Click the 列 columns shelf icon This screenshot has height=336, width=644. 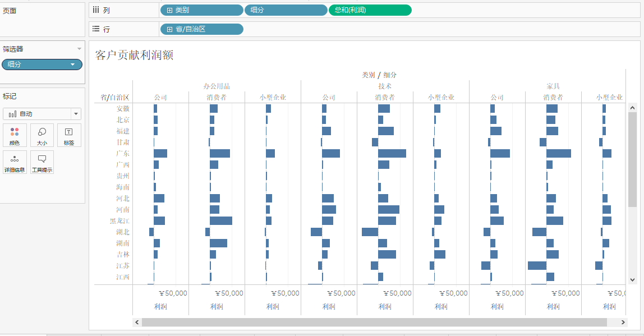(96, 10)
